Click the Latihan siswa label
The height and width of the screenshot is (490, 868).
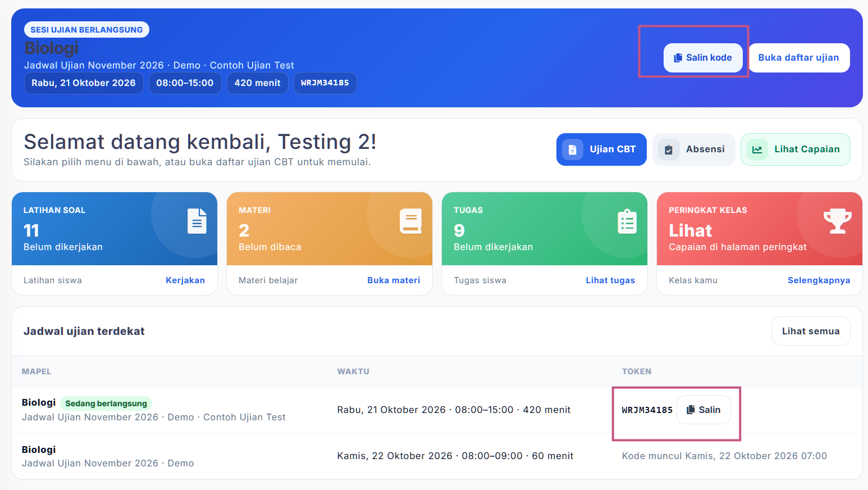point(53,280)
